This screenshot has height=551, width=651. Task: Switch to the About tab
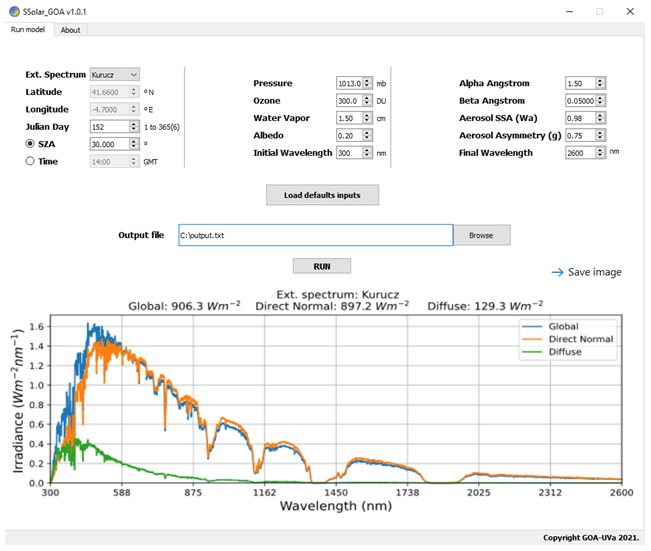(70, 30)
